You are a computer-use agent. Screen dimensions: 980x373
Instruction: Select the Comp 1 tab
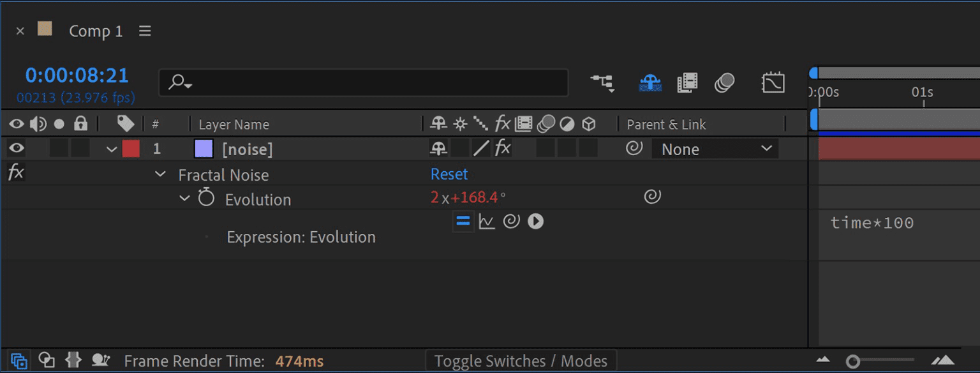(x=95, y=30)
